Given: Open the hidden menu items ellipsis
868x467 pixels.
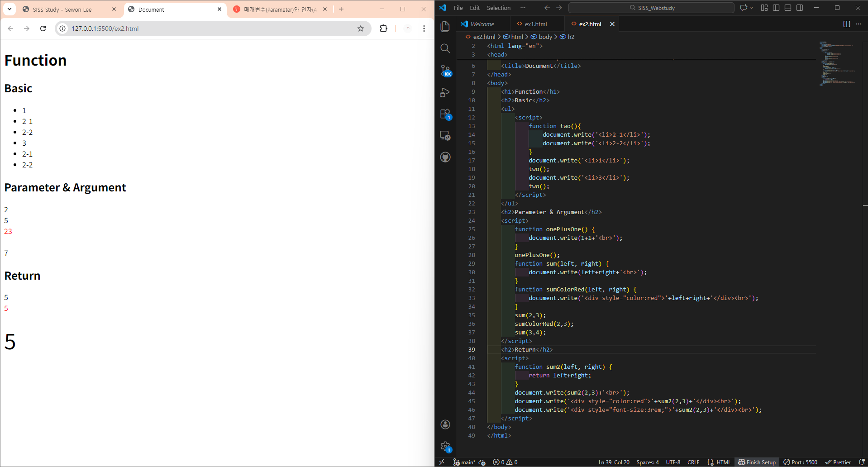Looking at the screenshot, I should (x=523, y=8).
